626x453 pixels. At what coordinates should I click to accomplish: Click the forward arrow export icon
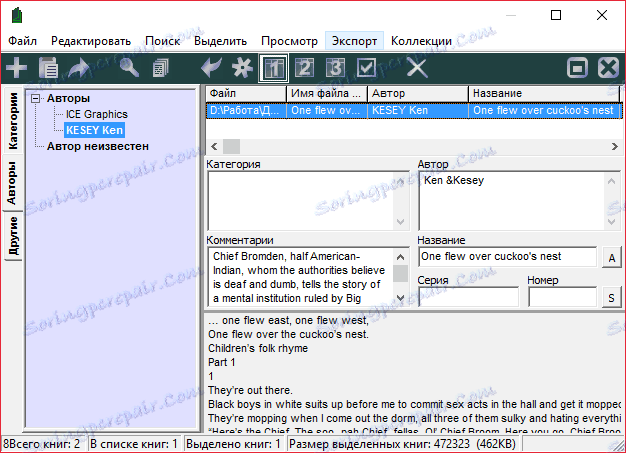tap(79, 67)
